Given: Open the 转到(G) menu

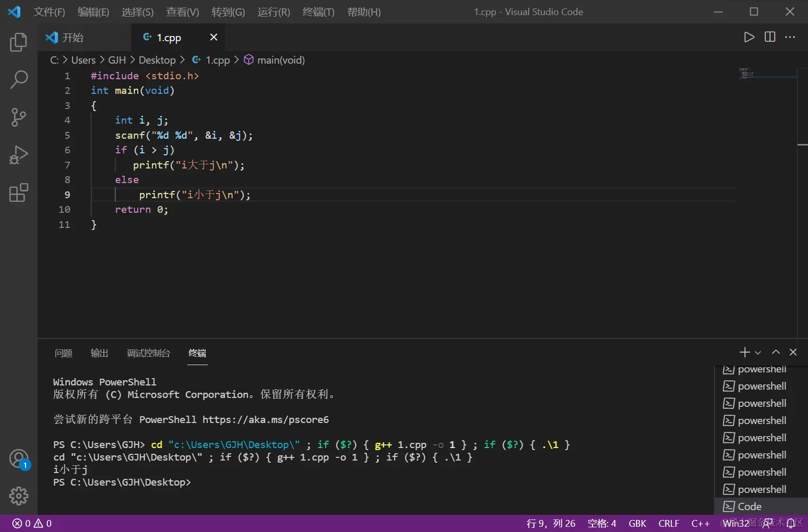Looking at the screenshot, I should 228,12.
